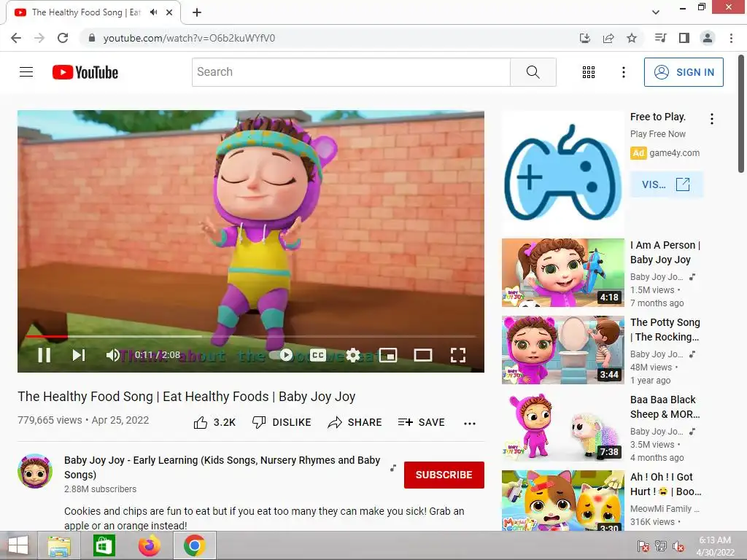
Task: Open the I Am A Person video title
Action: [665, 252]
